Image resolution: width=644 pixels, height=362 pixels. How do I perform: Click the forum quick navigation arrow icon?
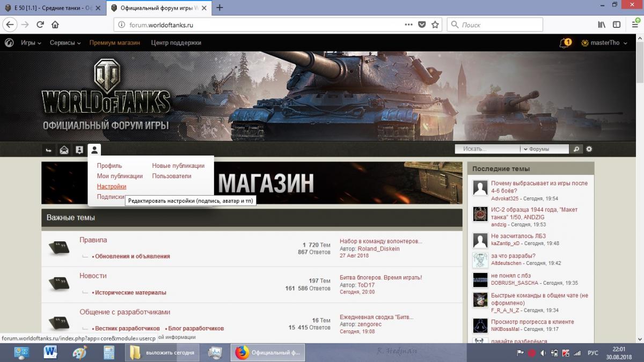pos(49,150)
